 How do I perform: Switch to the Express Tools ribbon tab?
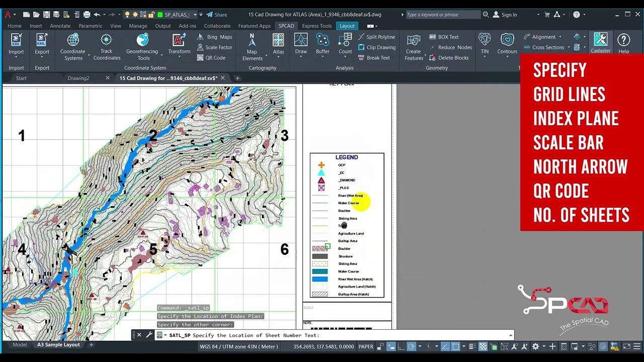[x=316, y=26]
